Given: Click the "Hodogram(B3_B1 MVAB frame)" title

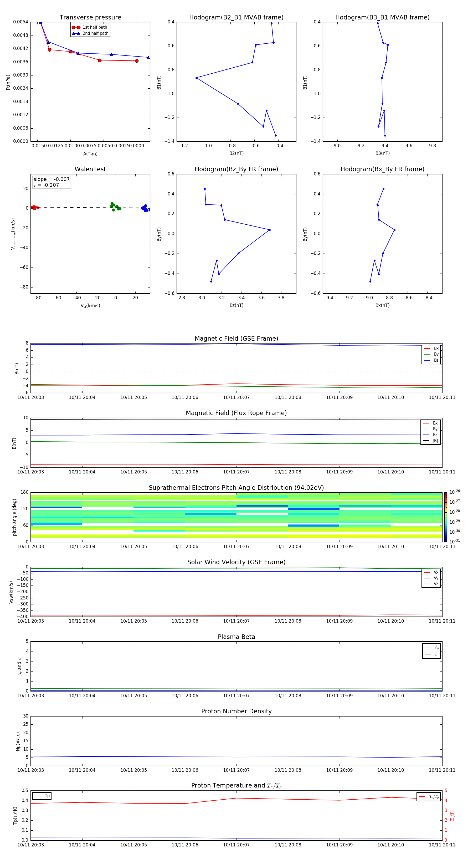Looking at the screenshot, I should [382, 18].
